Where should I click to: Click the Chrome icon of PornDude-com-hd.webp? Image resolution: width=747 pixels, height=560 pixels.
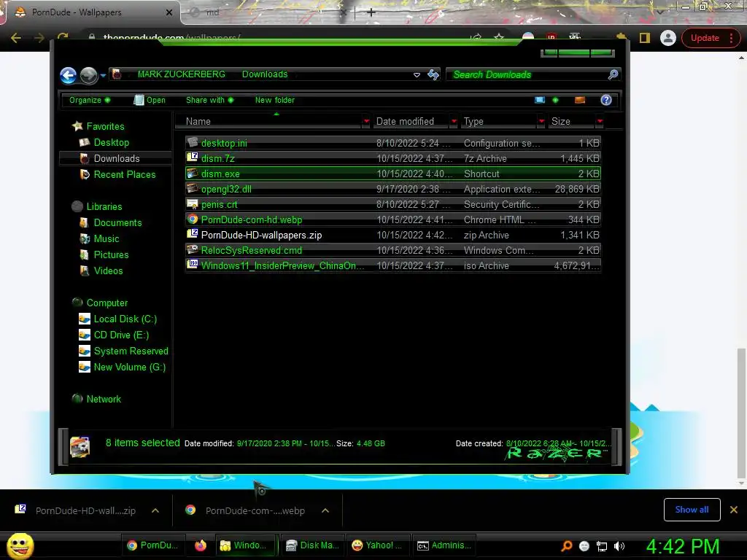[193, 219]
